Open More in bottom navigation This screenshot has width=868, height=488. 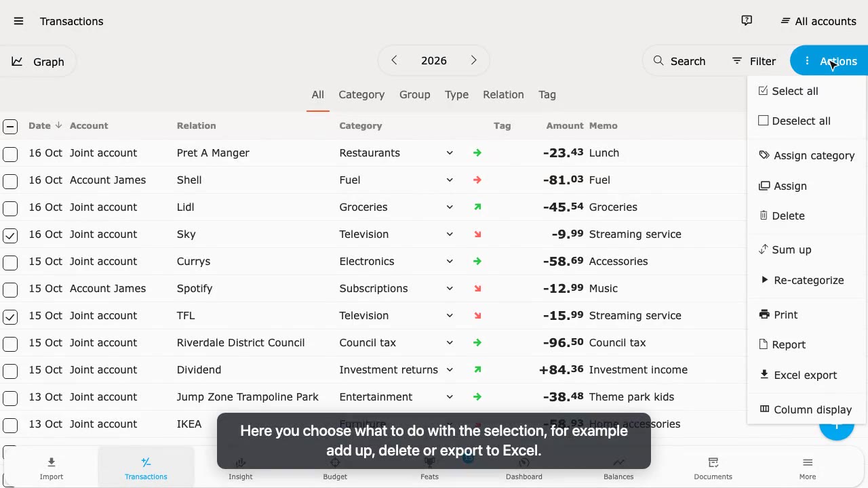point(807,468)
